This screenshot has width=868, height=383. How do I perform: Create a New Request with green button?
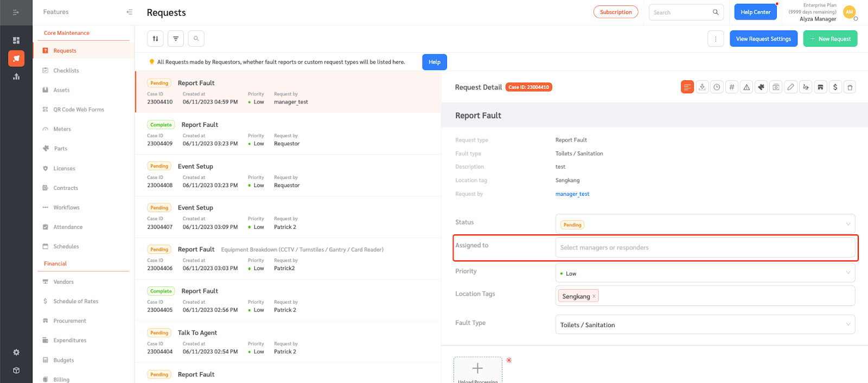[x=830, y=39]
